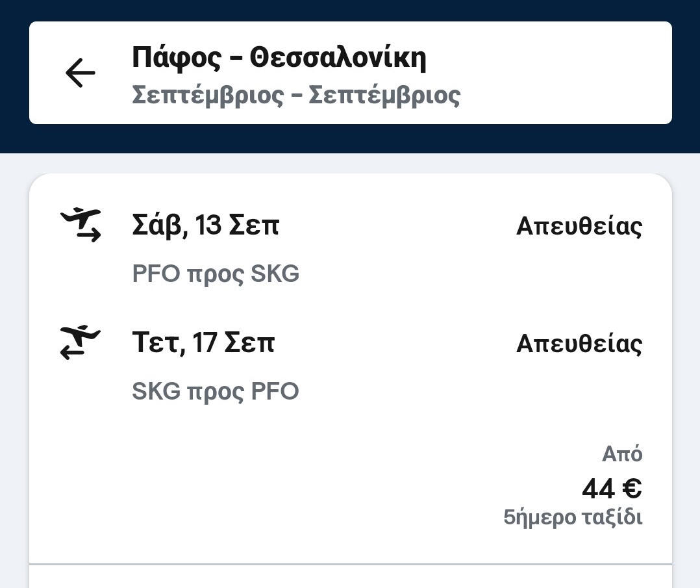Click the light gray gap below header
Screen dimensions: 700x588
point(351,163)
